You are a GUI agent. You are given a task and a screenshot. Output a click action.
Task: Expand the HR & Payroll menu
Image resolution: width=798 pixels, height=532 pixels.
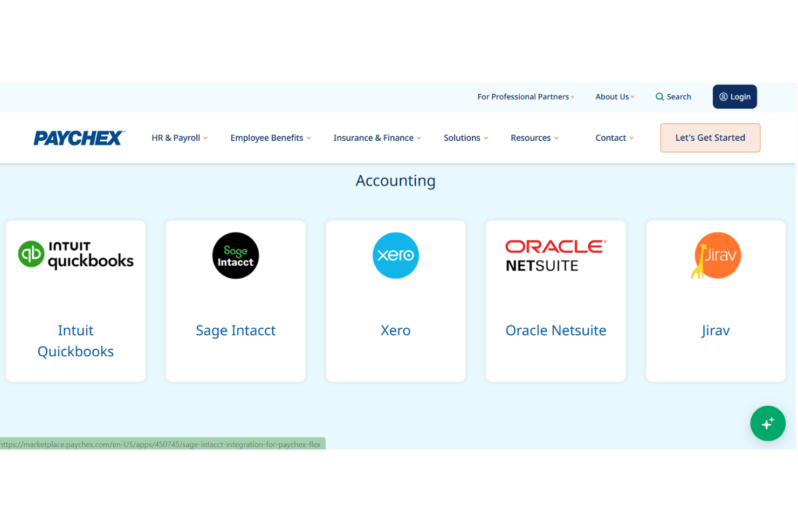pyautogui.click(x=180, y=138)
